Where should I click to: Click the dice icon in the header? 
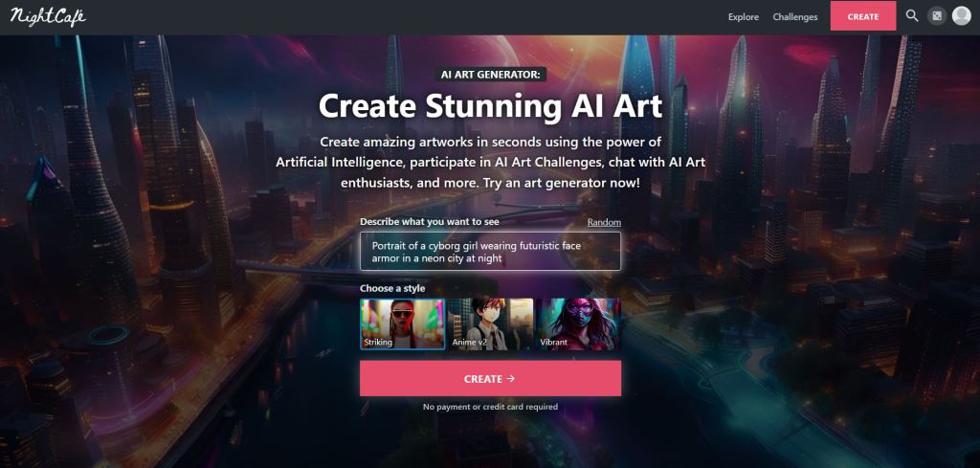(x=936, y=16)
